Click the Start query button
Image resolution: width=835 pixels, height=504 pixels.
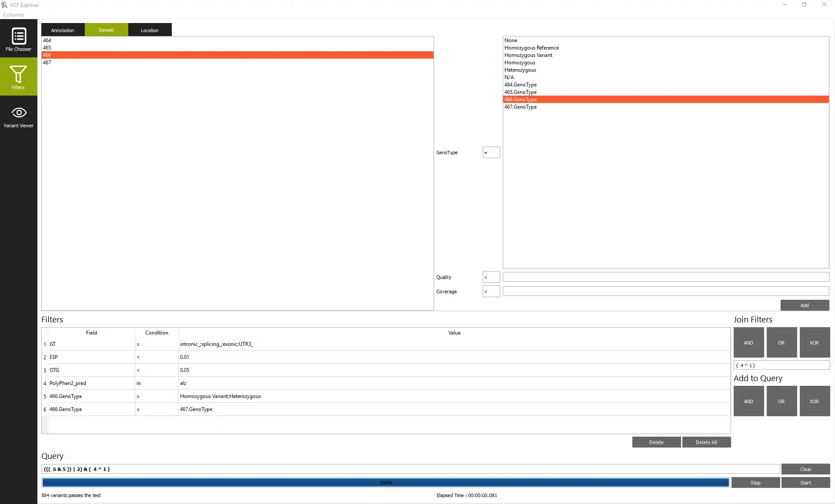(x=805, y=483)
